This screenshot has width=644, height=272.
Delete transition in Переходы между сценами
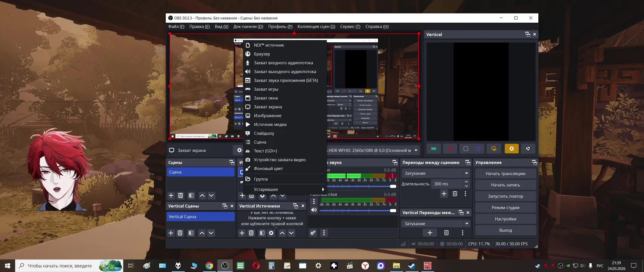[x=455, y=193]
